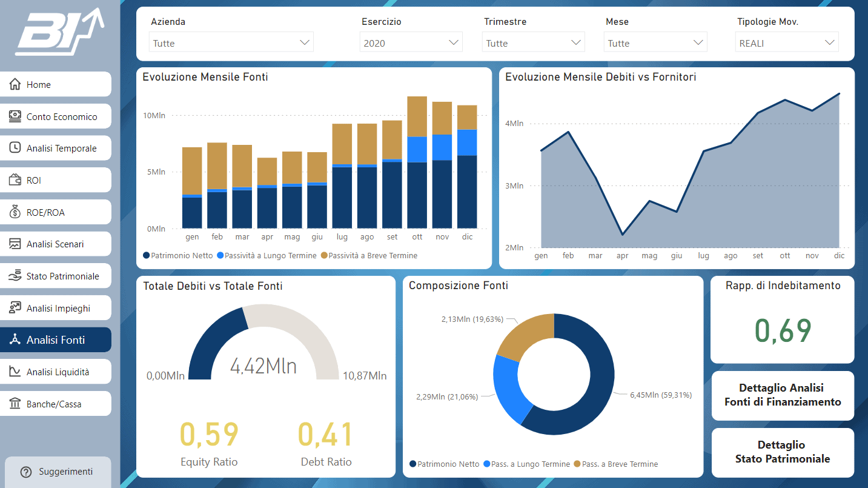Click Patrimonio Netto legend swatch under bar chart
Viewport: 868px width, 488px height.
click(x=146, y=256)
